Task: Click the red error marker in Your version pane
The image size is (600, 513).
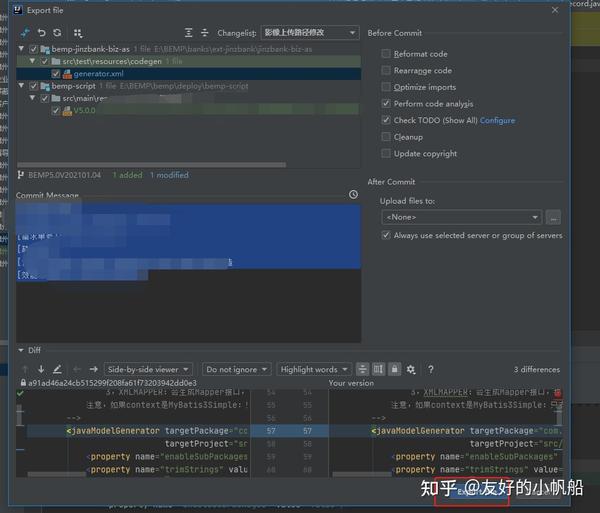Action: click(558, 393)
